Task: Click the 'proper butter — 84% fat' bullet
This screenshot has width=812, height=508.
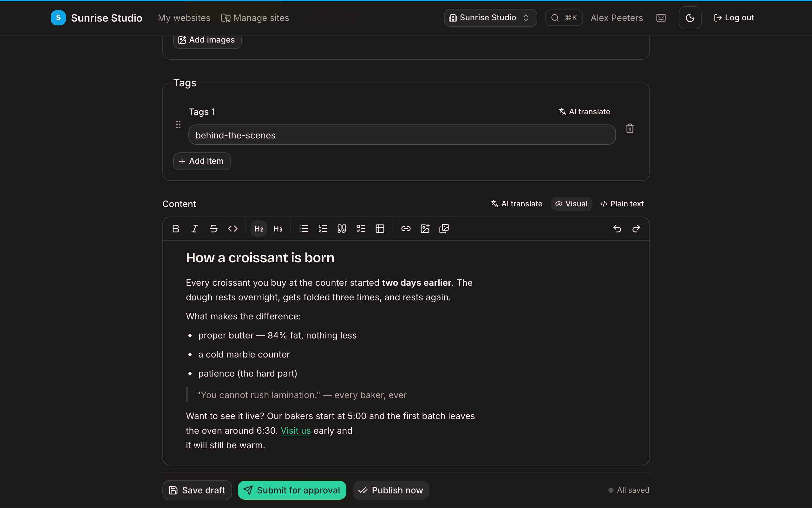Action: [278, 335]
